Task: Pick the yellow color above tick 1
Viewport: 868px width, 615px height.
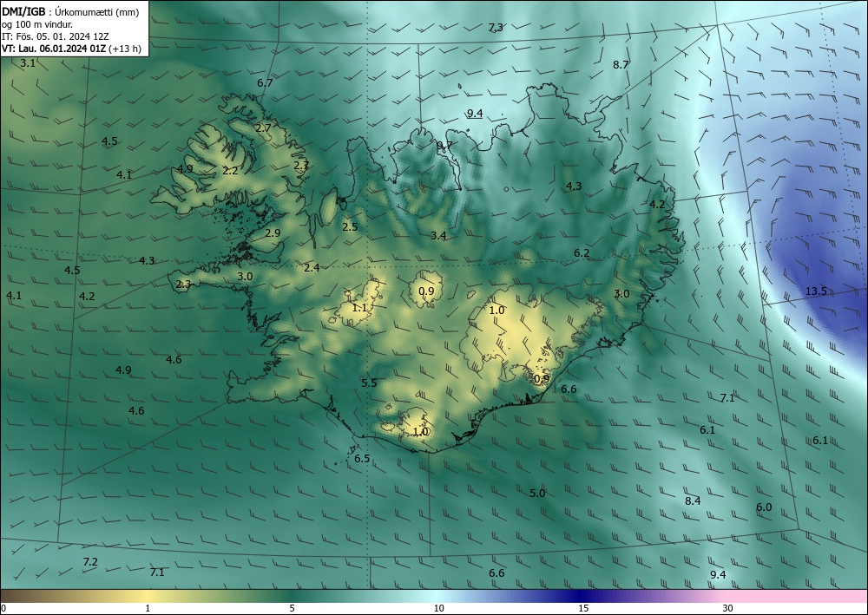Action: click(148, 596)
